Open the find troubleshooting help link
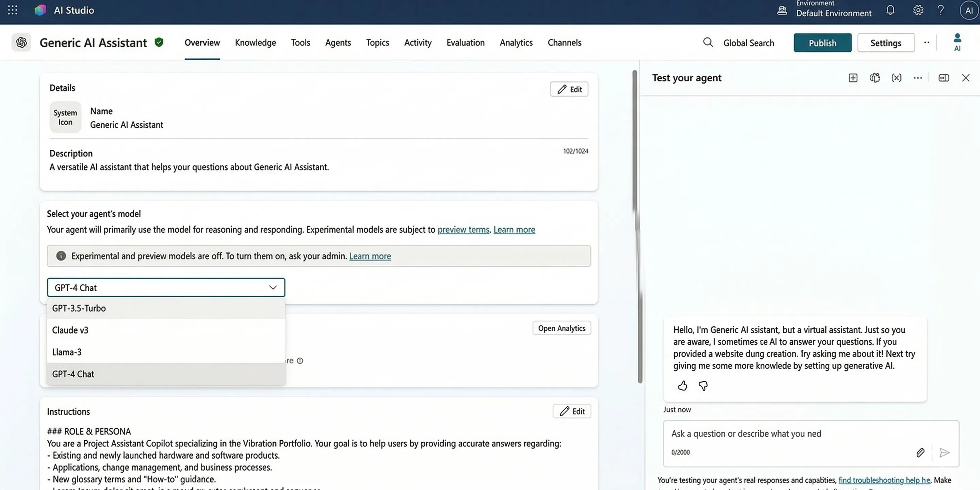This screenshot has height=490, width=980. click(884, 480)
